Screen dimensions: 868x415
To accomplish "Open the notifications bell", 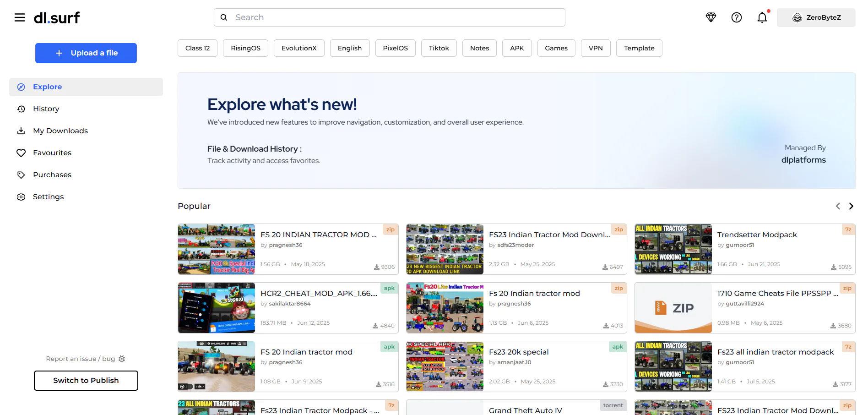I will coord(762,17).
